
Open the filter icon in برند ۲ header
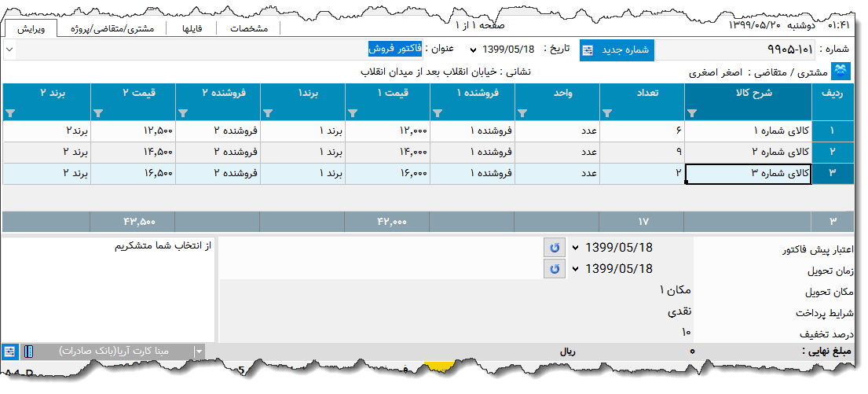pos(10,113)
